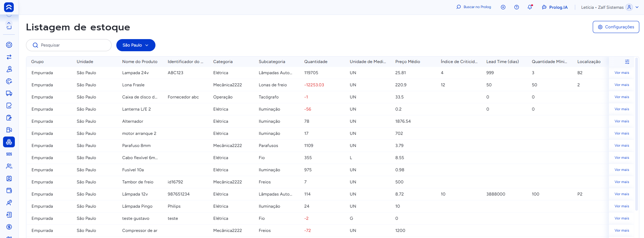Viewport: 644px width, 238px height.
Task: Expand the Letícia user account menu chevron
Action: point(637,7)
